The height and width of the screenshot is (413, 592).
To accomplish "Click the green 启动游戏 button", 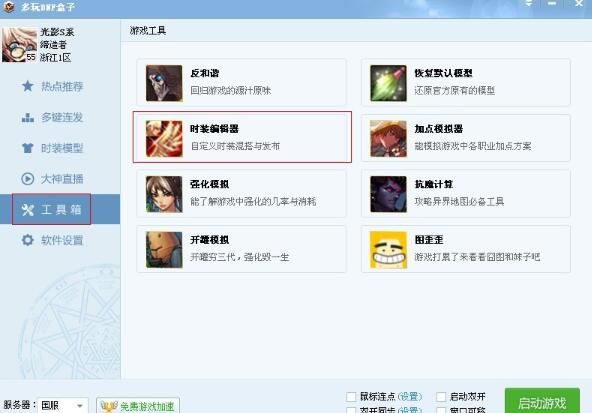I will (542, 402).
